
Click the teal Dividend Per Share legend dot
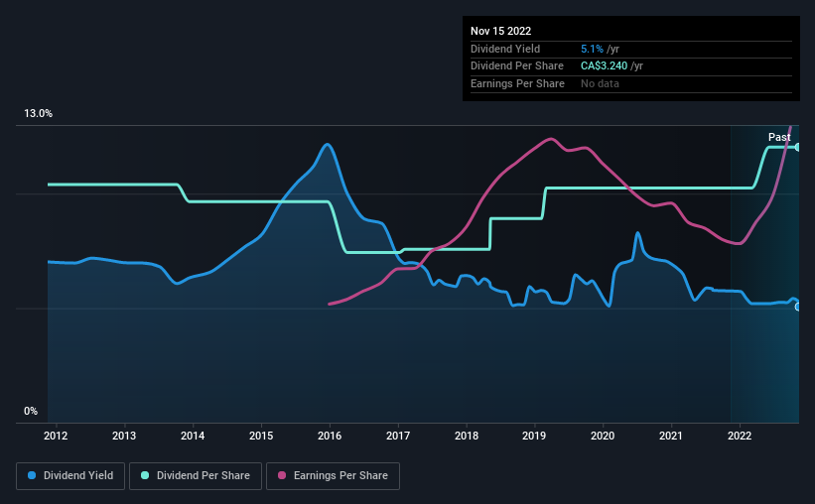click(x=145, y=475)
